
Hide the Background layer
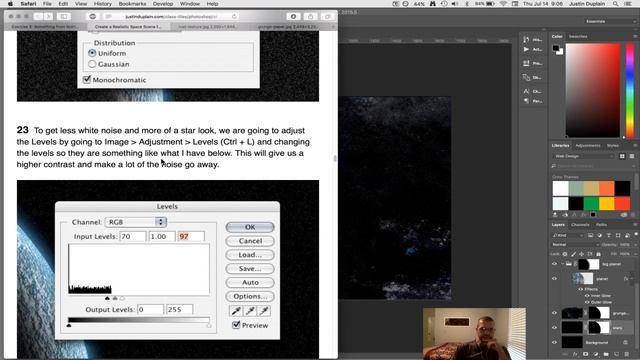[554, 342]
